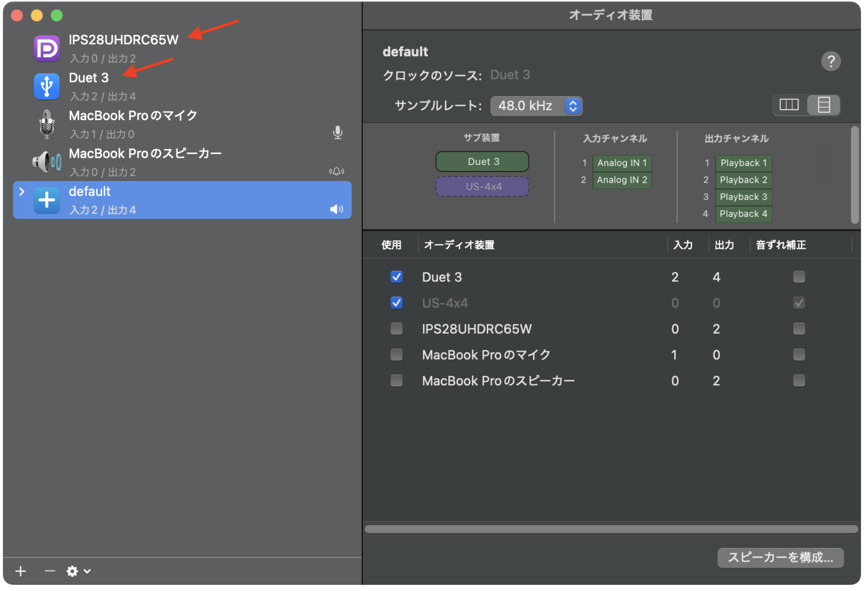Image resolution: width=868 pixels, height=591 pixels.
Task: Select the Duet 3 USB device icon
Action: (x=46, y=86)
